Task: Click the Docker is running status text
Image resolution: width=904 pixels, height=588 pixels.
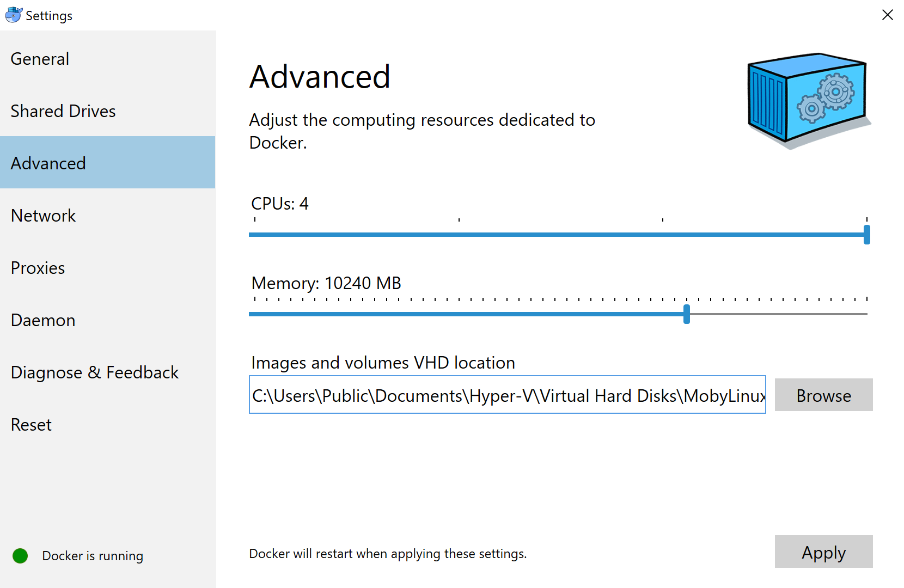Action: click(x=92, y=555)
